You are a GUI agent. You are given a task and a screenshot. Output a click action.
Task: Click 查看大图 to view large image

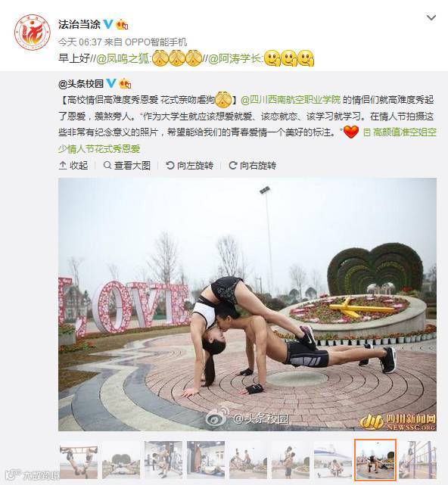coord(127,166)
